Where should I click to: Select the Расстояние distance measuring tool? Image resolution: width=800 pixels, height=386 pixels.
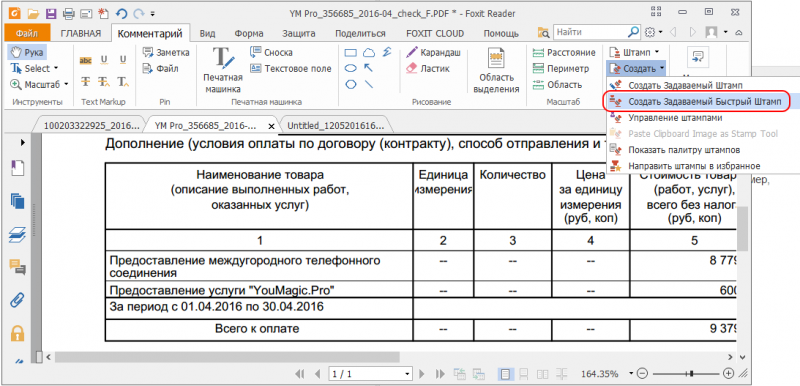click(563, 53)
